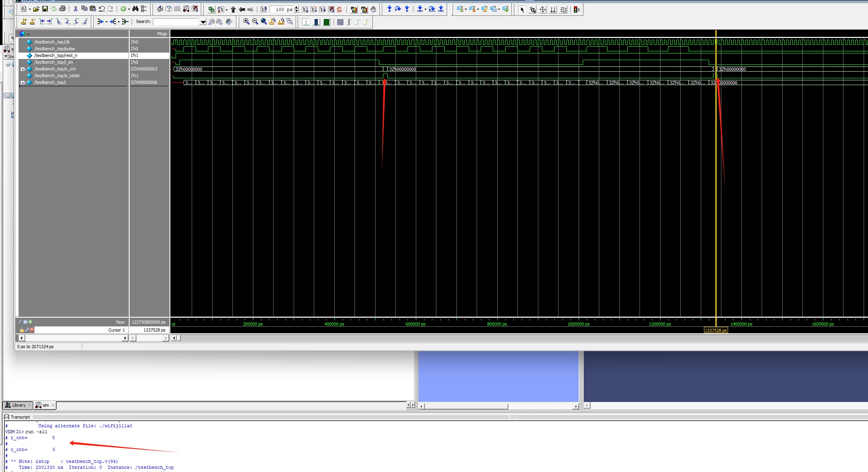Click the Print icon on the toolbar
Viewport: 868px width, 472px height.
click(62, 9)
